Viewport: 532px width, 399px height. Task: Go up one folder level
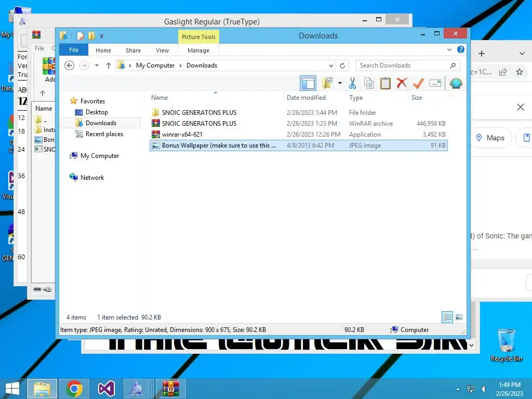(108, 65)
